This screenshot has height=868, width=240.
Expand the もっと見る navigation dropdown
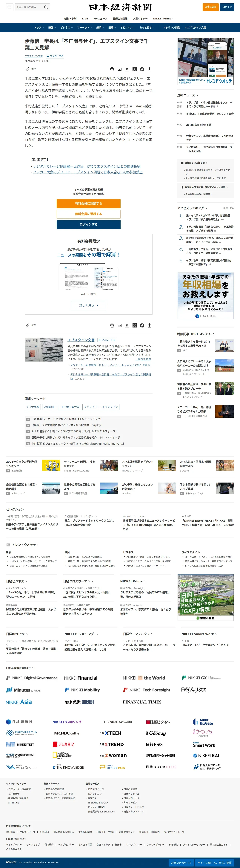[x=147, y=28]
